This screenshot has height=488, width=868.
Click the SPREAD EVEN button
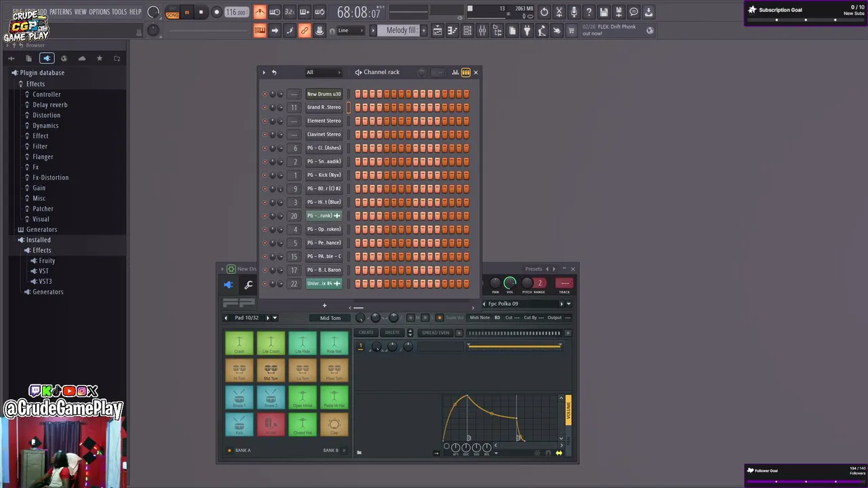pos(435,333)
